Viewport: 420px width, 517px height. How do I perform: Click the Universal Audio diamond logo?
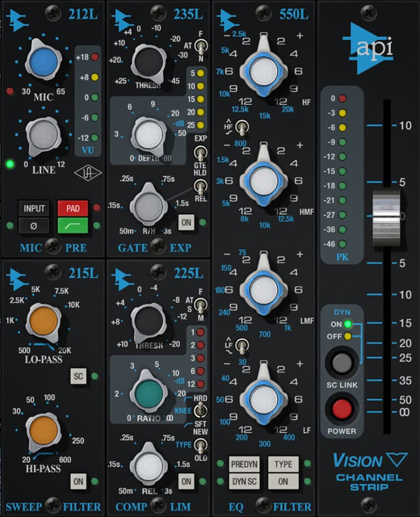(88, 174)
